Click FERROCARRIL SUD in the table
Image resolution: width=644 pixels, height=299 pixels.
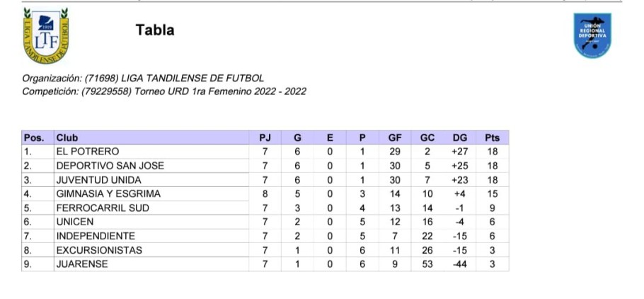coord(103,208)
